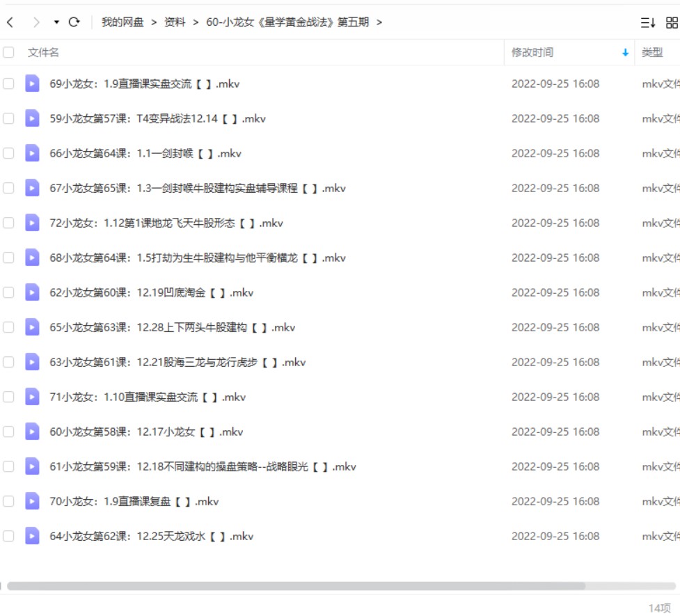Check the box for 68小龙女第64课
Viewport: 680px width, 616px height.
click(8, 258)
